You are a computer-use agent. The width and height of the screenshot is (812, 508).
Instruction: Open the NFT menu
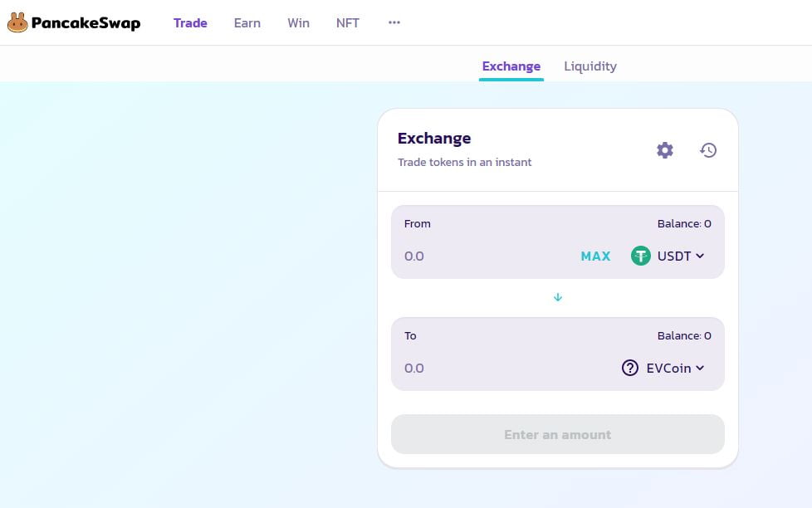[x=348, y=23]
